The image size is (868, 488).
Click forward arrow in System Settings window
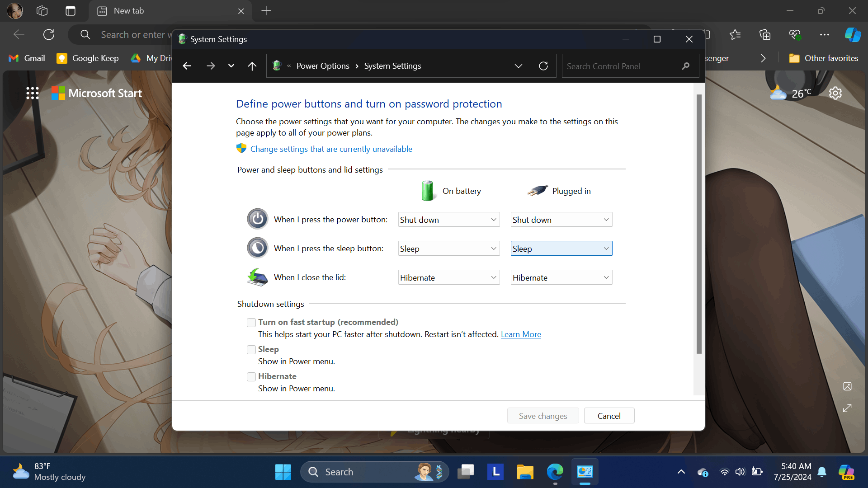[211, 66]
